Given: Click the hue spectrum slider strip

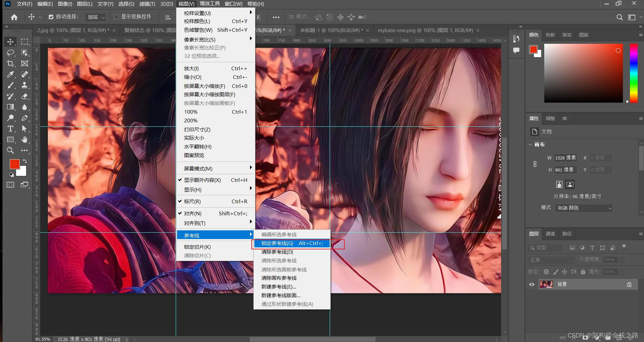Looking at the screenshot, I should (634, 73).
